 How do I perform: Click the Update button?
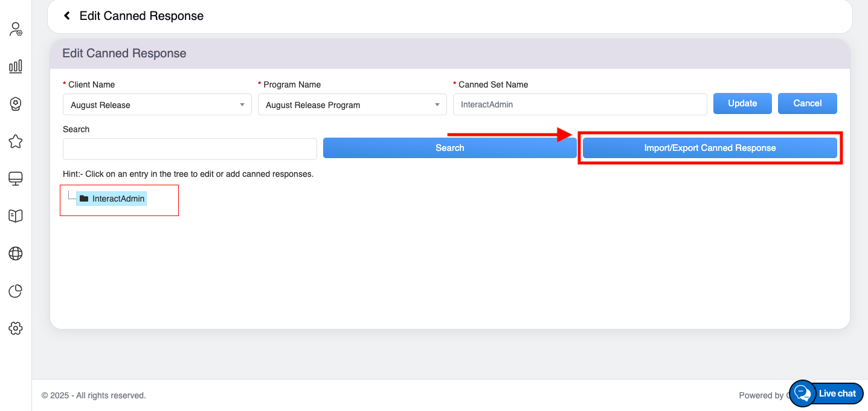click(x=742, y=103)
